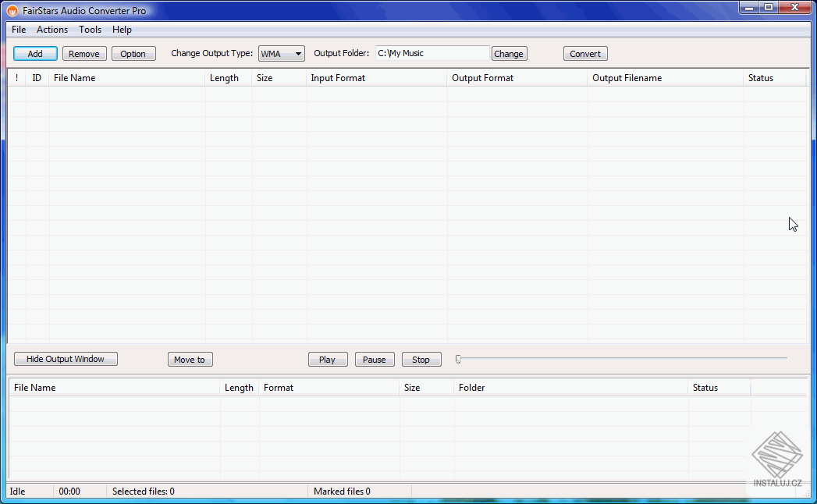Click the Move to button
Screen dimensions: 817x504
[190, 360]
